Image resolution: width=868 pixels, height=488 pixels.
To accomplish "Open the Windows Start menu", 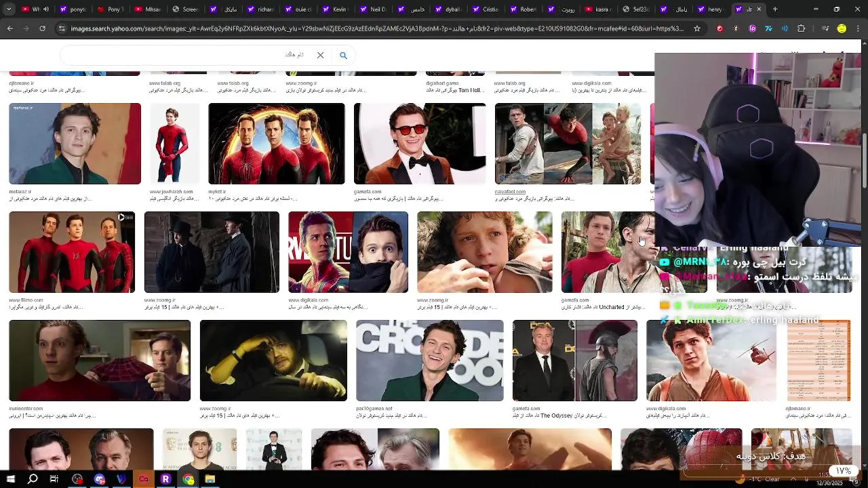I will click(11, 479).
